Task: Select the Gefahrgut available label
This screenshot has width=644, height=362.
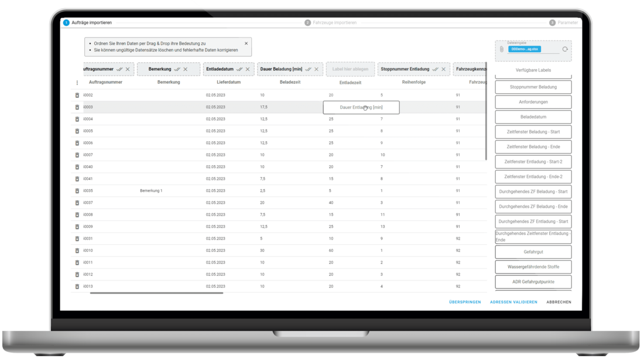Action: (533, 252)
